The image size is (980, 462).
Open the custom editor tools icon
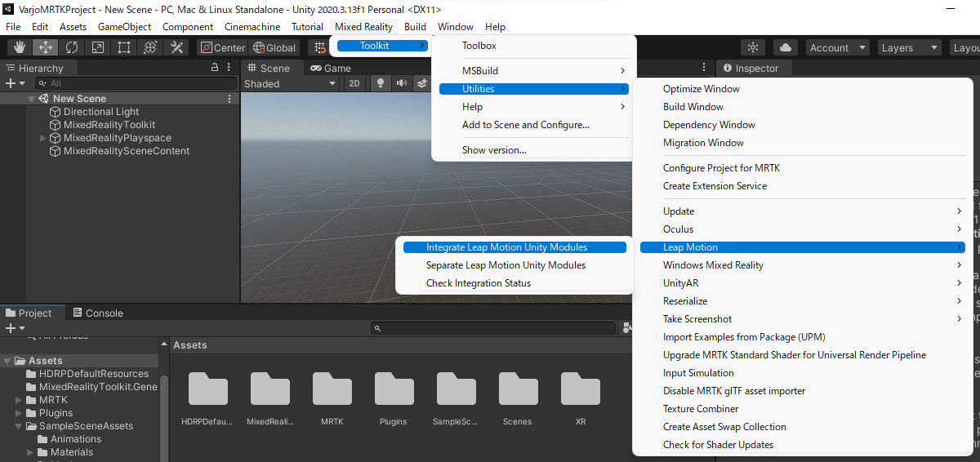click(x=176, y=47)
